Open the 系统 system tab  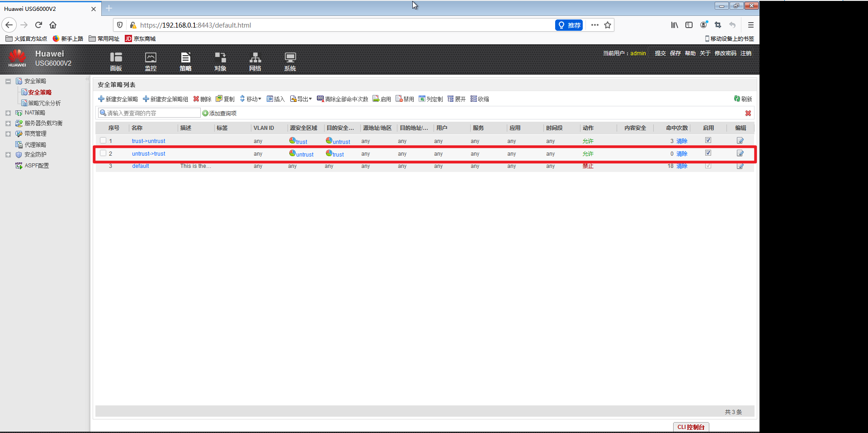click(290, 62)
